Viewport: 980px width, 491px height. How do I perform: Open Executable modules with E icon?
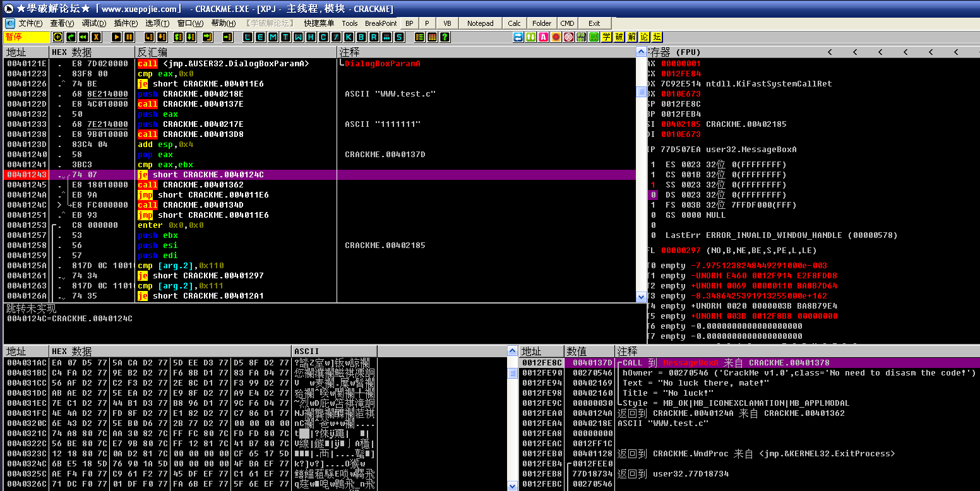[260, 37]
